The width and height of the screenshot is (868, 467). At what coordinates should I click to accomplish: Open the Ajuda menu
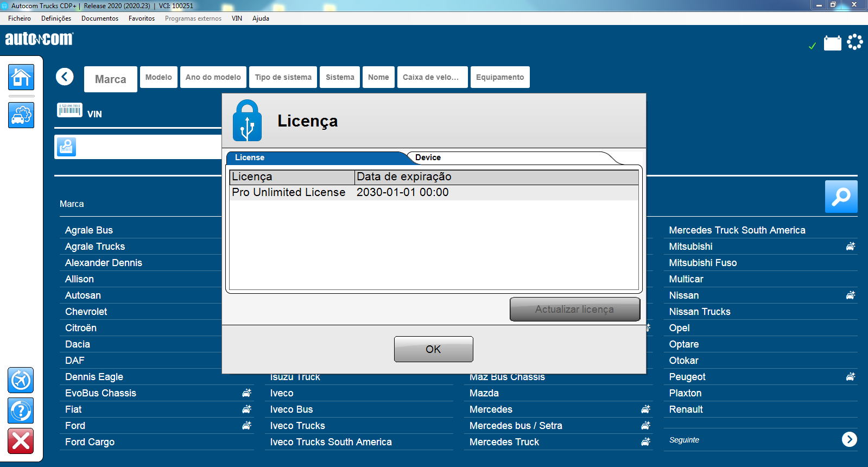[x=261, y=18]
